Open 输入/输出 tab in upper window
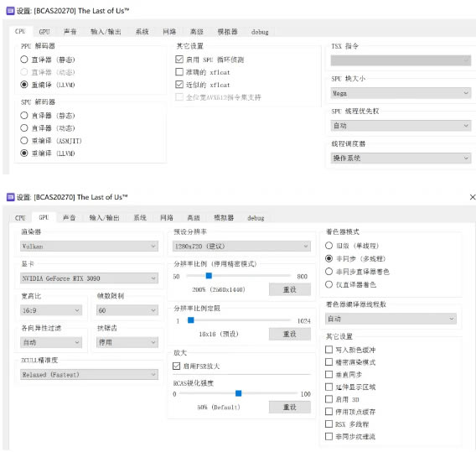The width and height of the screenshot is (476, 452). point(106,32)
